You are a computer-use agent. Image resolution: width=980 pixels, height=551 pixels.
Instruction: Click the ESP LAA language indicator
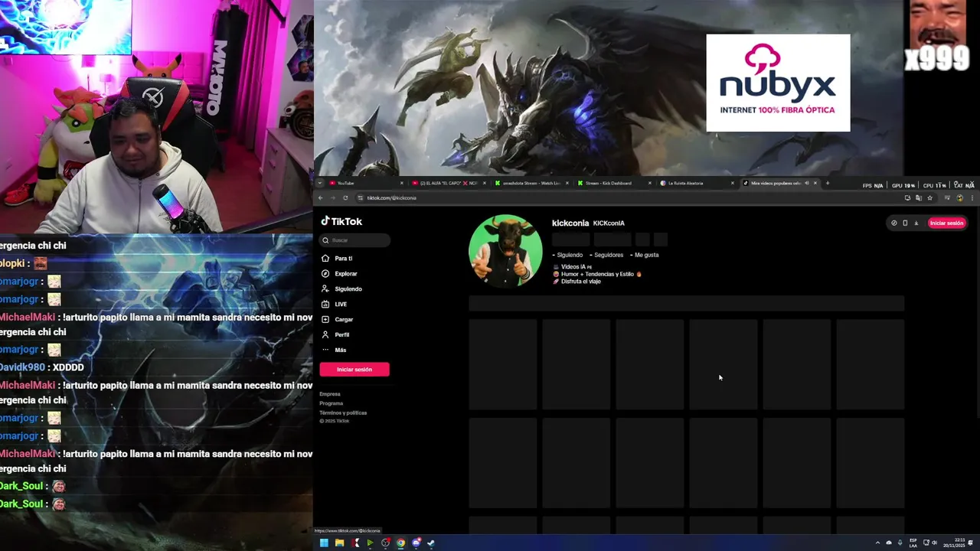(913, 543)
